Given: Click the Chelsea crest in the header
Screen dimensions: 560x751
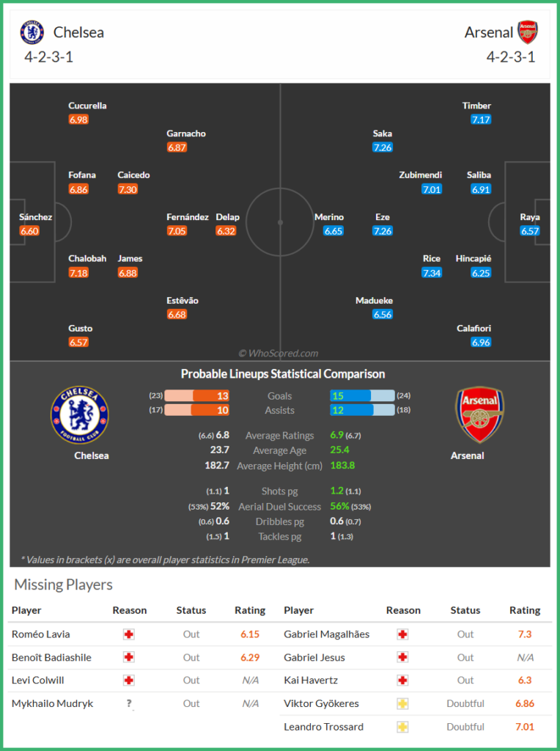Looking at the screenshot, I should point(32,32).
